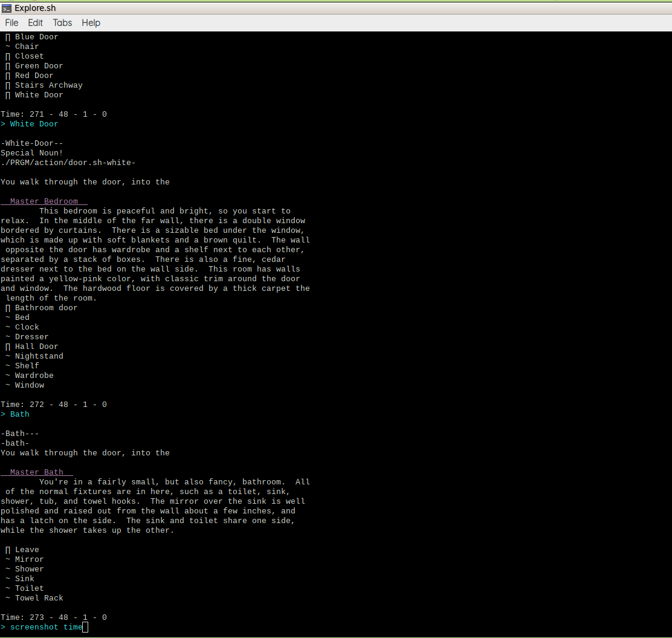Viewport: 672px width, 638px height.
Task: Open the Tabs menu
Action: click(62, 23)
